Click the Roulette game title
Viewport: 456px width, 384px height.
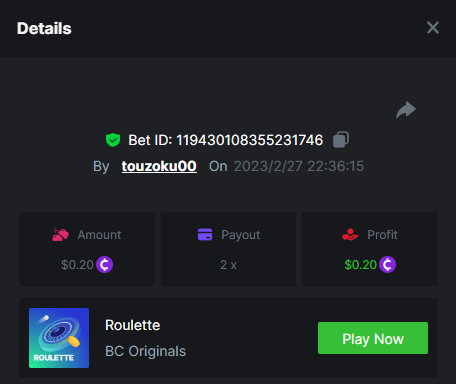(x=133, y=325)
